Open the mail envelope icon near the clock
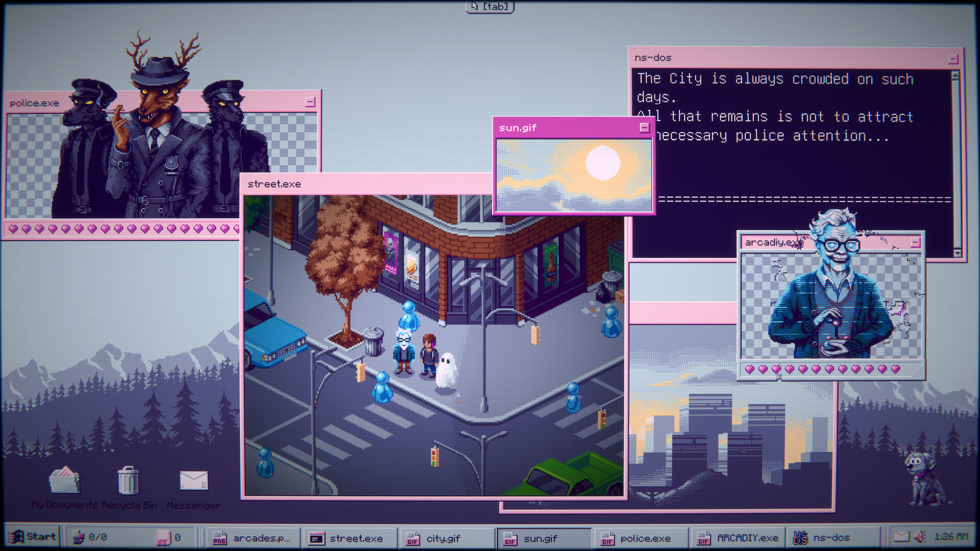The image size is (980, 551). tap(901, 536)
